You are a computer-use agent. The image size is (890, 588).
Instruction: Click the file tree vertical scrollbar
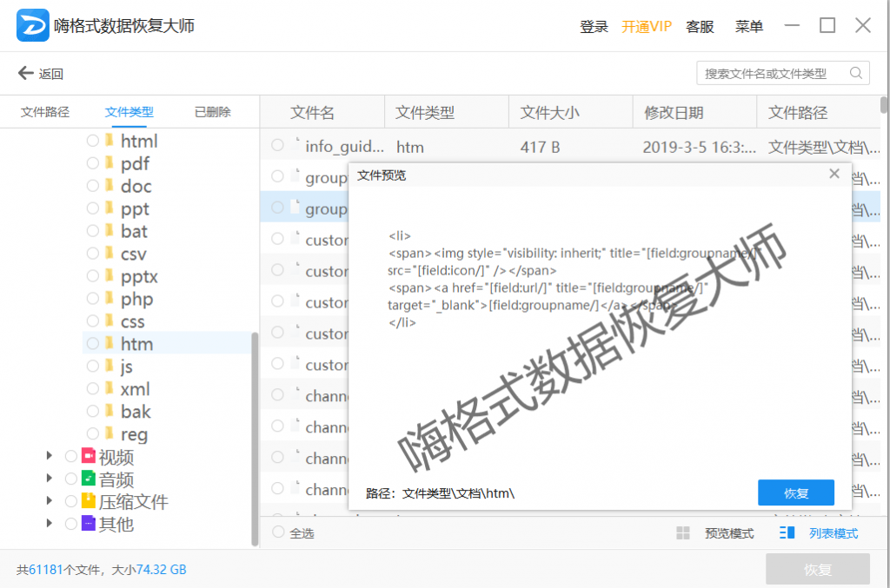pos(255,439)
